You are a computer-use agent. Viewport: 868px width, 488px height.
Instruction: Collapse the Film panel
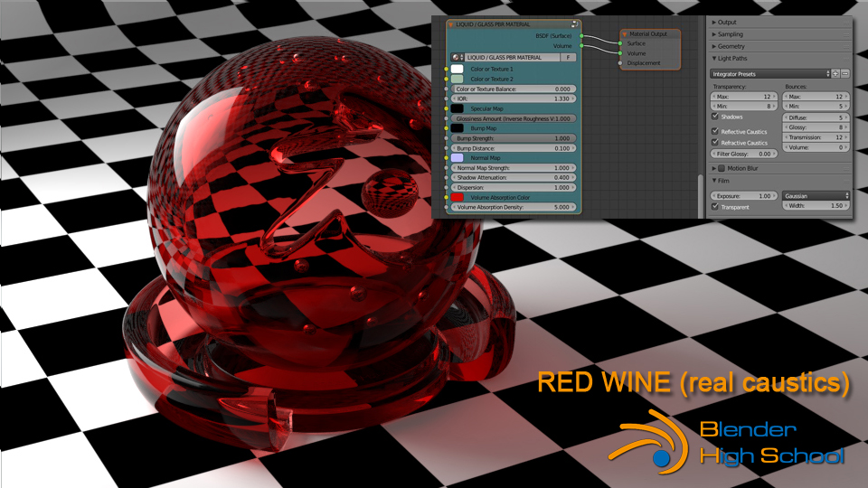[x=714, y=181]
